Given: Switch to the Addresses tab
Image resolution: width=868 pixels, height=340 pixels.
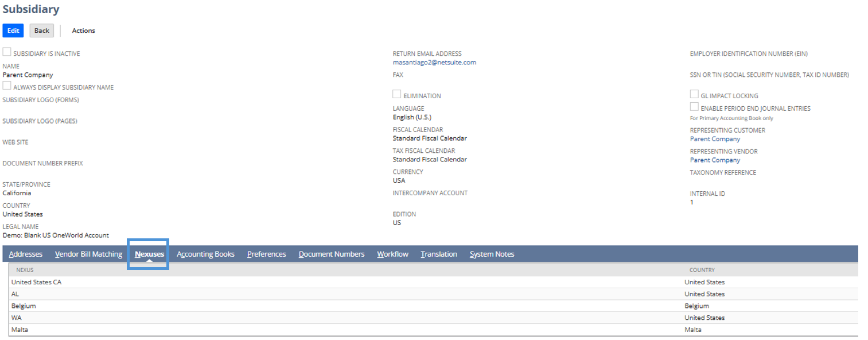Looking at the screenshot, I should pyautogui.click(x=26, y=254).
